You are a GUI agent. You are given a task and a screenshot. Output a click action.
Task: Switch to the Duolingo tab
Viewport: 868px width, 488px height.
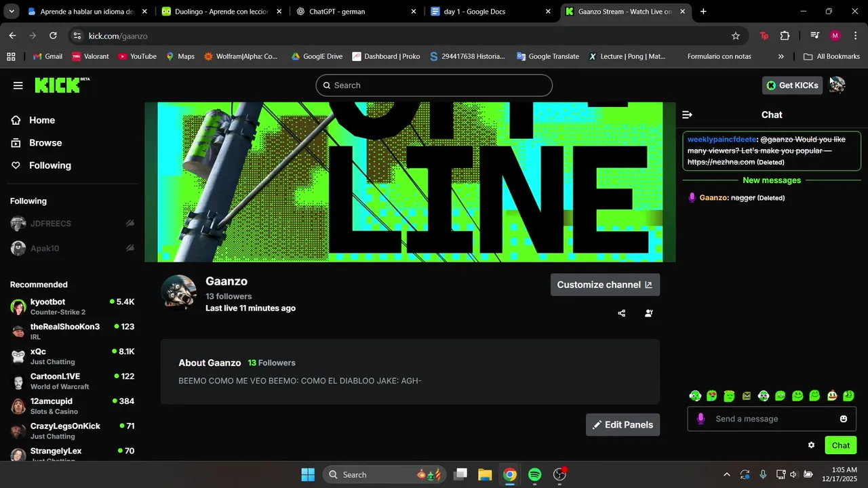point(221,12)
